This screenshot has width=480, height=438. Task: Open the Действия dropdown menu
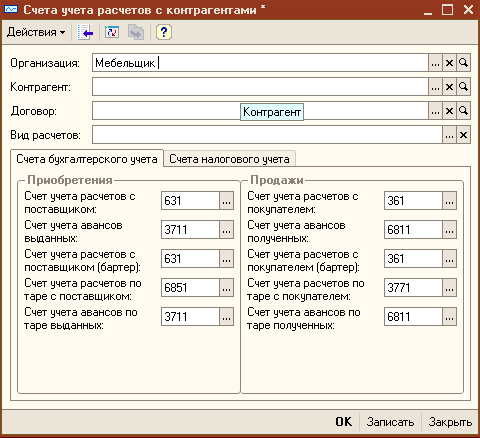pos(36,32)
